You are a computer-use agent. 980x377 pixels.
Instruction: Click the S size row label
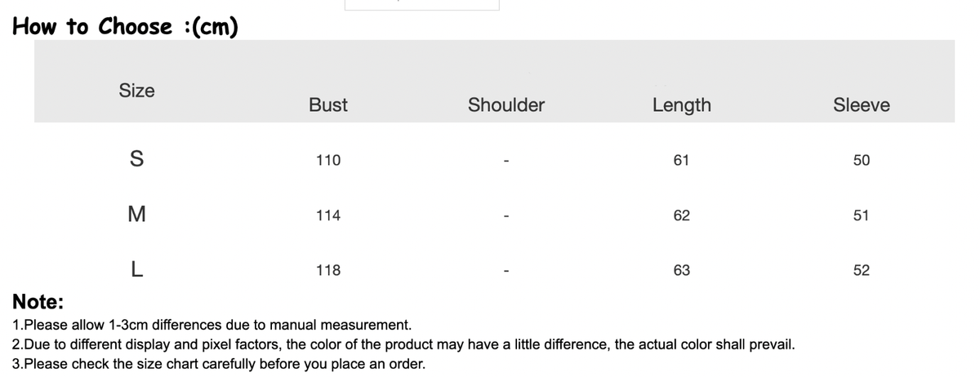136,160
